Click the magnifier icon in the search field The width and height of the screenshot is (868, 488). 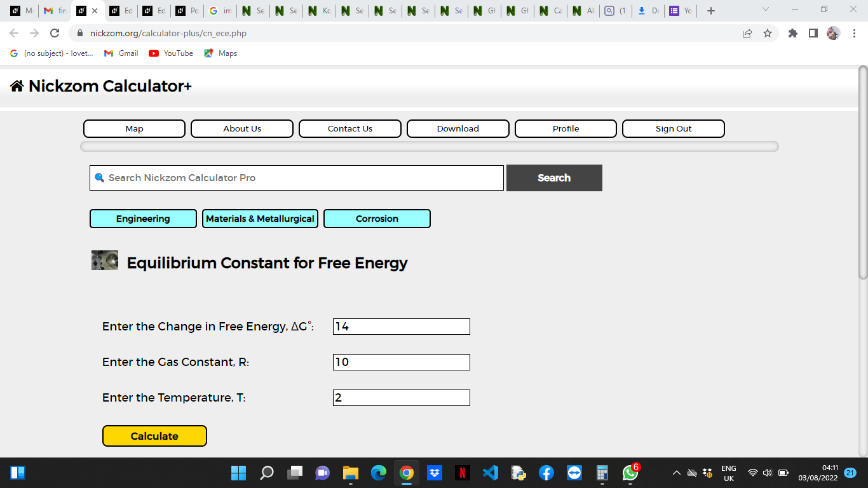99,178
